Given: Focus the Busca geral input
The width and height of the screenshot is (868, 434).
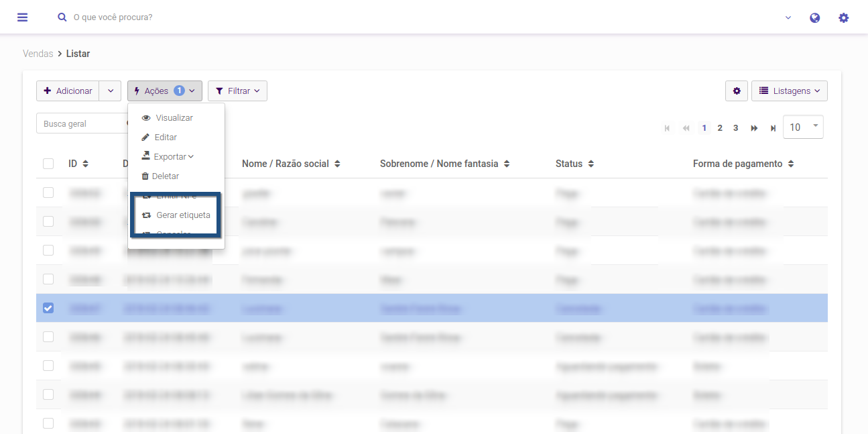Looking at the screenshot, I should pos(82,124).
